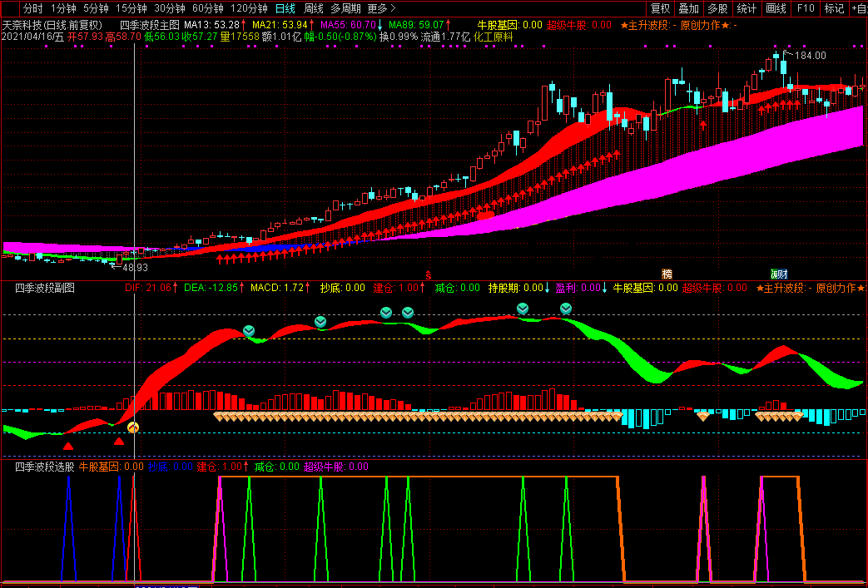Select the 120分钟 period tab
Viewport: 868px width, 588px height.
[249, 8]
